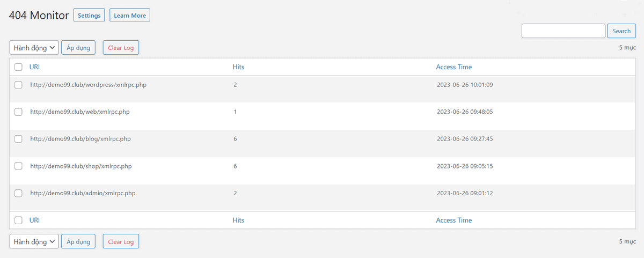Click access time 2023-06-26 09:05:15

pos(465,166)
